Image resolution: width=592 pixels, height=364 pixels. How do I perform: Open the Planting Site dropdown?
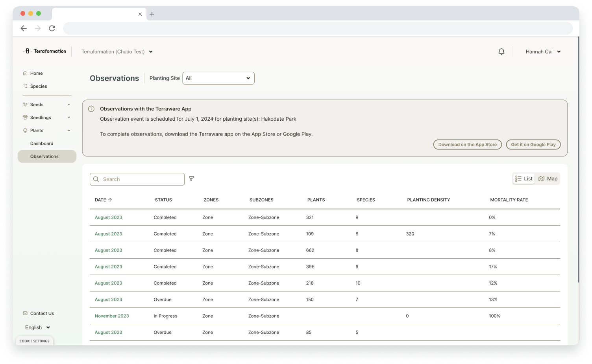pos(218,78)
